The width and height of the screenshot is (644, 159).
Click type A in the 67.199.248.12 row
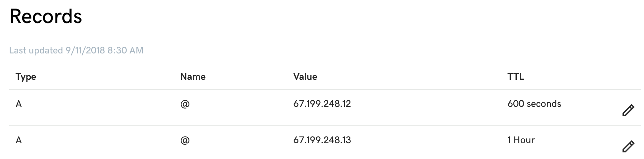click(x=19, y=104)
